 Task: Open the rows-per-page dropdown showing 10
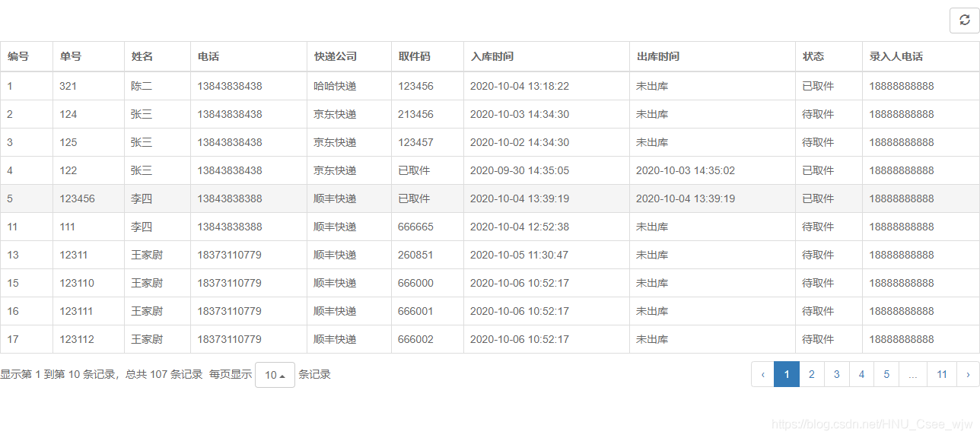point(275,375)
